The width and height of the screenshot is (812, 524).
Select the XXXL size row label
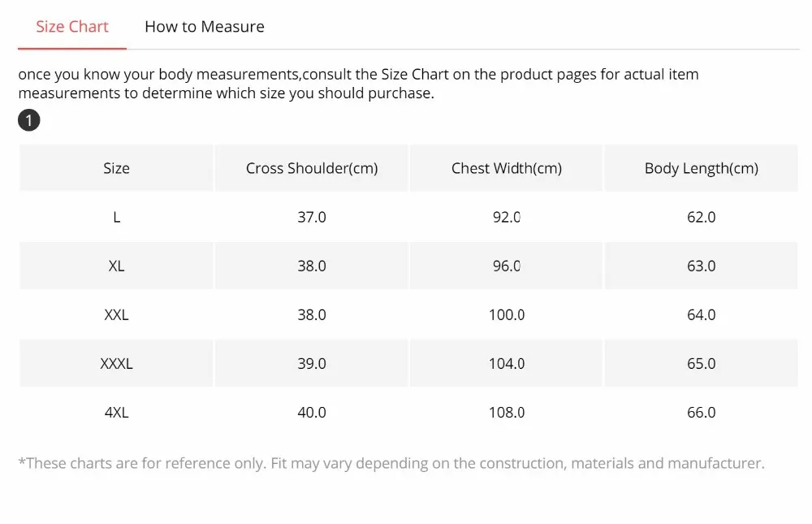point(116,363)
